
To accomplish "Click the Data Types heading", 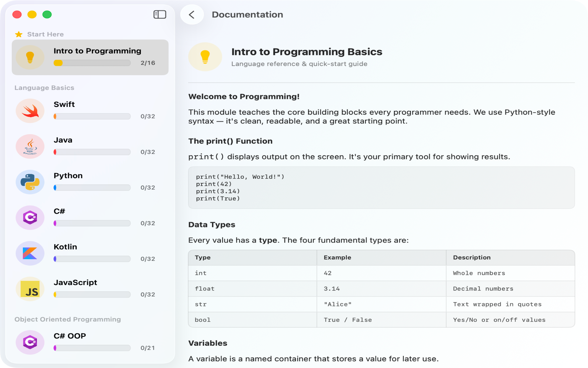I will point(212,225).
